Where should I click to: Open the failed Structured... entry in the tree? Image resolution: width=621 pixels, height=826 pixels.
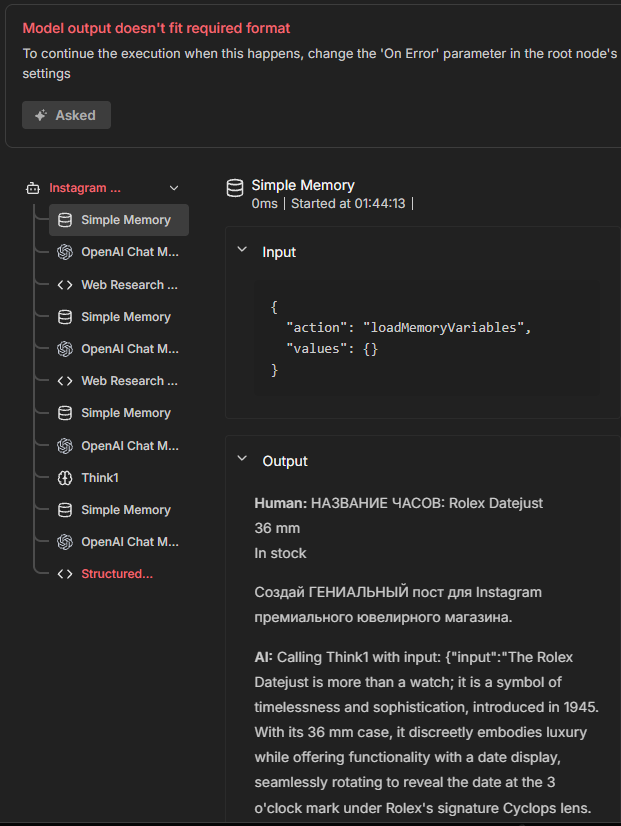(x=117, y=574)
